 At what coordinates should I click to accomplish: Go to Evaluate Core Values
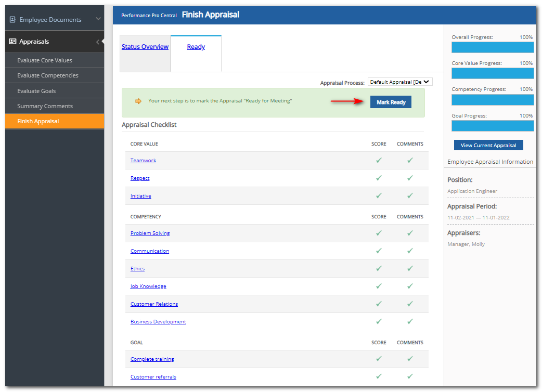[x=45, y=60]
